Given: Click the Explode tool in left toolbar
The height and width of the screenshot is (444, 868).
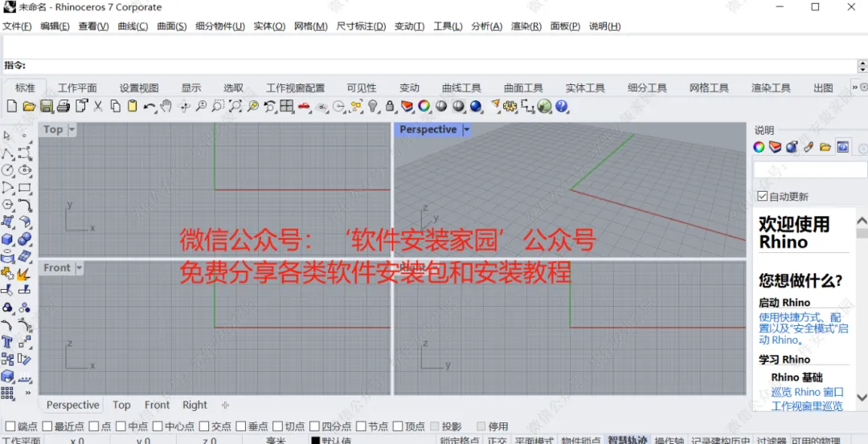Looking at the screenshot, I should [x=24, y=273].
